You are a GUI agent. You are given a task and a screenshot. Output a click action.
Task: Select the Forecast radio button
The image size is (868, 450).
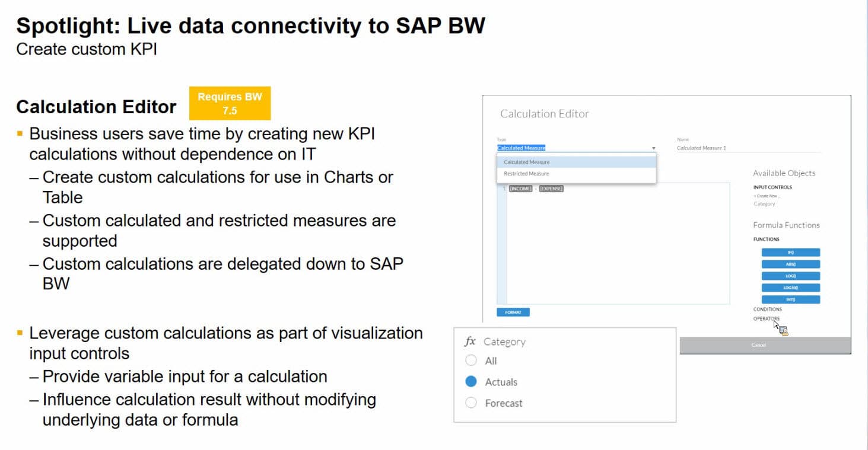pyautogui.click(x=471, y=403)
